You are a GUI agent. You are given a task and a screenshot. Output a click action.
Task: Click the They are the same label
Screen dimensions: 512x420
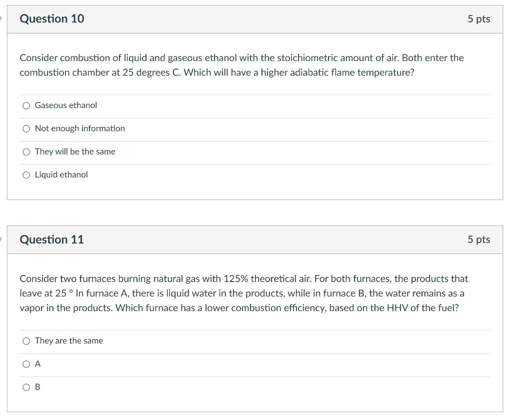[69, 340]
